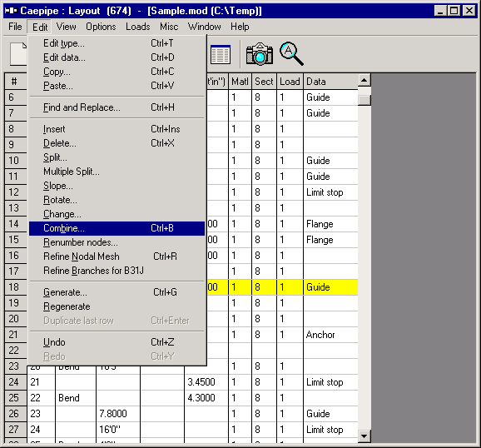Viewport: 481px width, 448px height.
Task: Choose Edit type... from Edit menu
Action: click(117, 43)
